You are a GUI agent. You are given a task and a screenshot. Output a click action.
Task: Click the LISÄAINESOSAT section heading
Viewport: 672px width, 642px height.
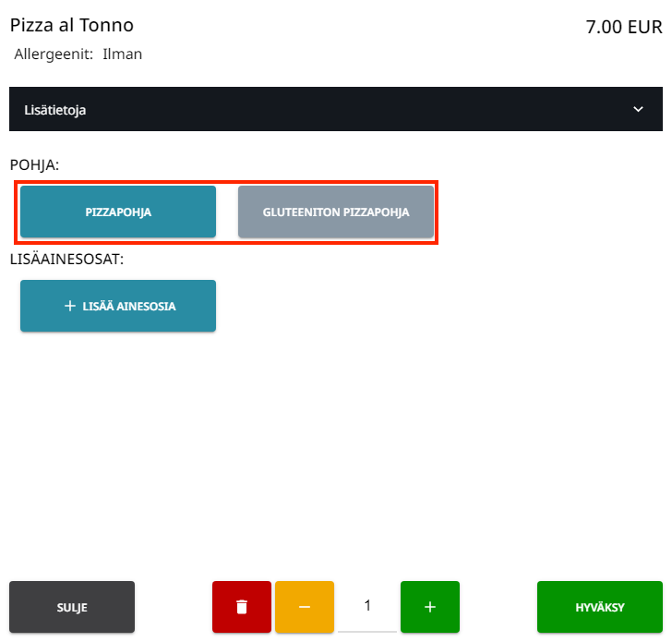coord(66,259)
